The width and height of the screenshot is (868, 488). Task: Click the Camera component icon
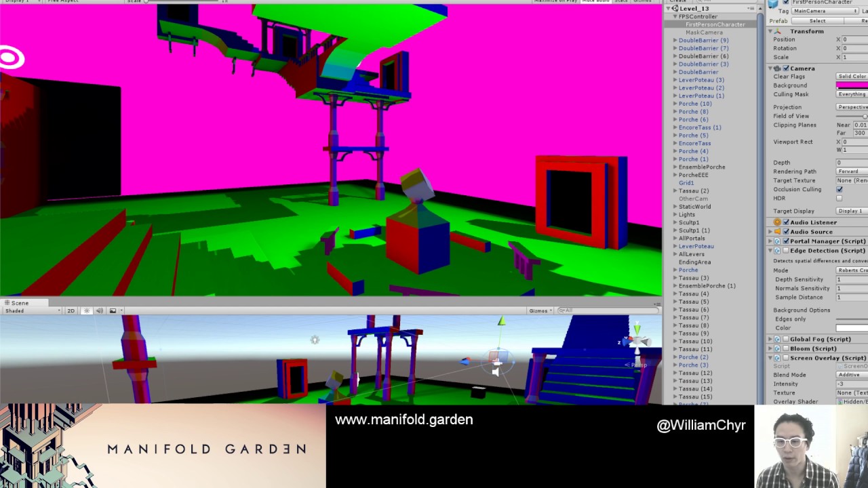tap(777, 68)
